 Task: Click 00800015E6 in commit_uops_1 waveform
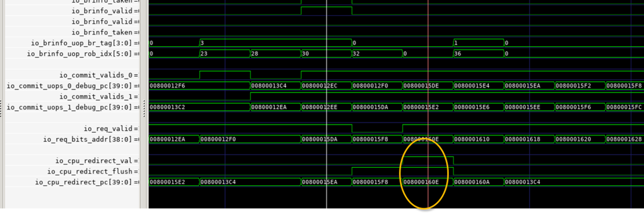pos(472,107)
